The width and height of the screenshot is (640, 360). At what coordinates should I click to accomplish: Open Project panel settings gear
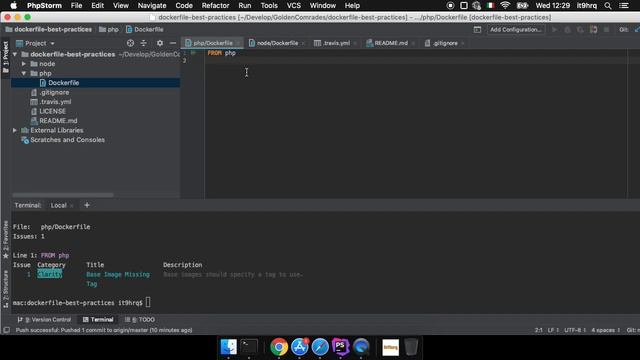pos(160,43)
